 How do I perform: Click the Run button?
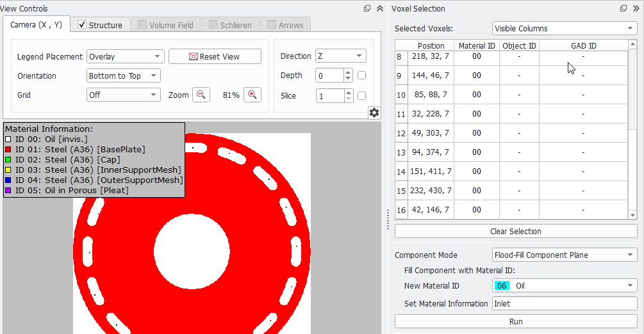tap(516, 321)
